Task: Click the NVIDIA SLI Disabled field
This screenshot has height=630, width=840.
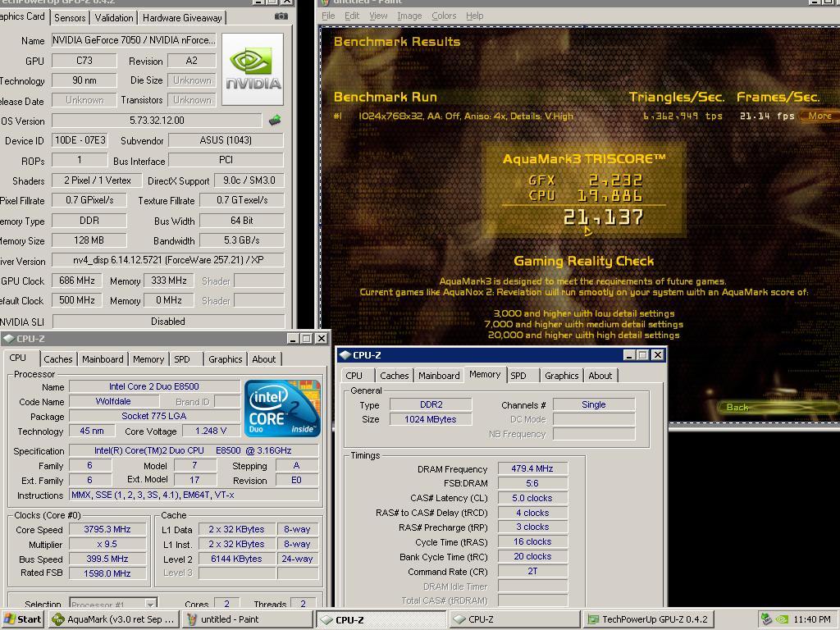Action: [x=167, y=322]
